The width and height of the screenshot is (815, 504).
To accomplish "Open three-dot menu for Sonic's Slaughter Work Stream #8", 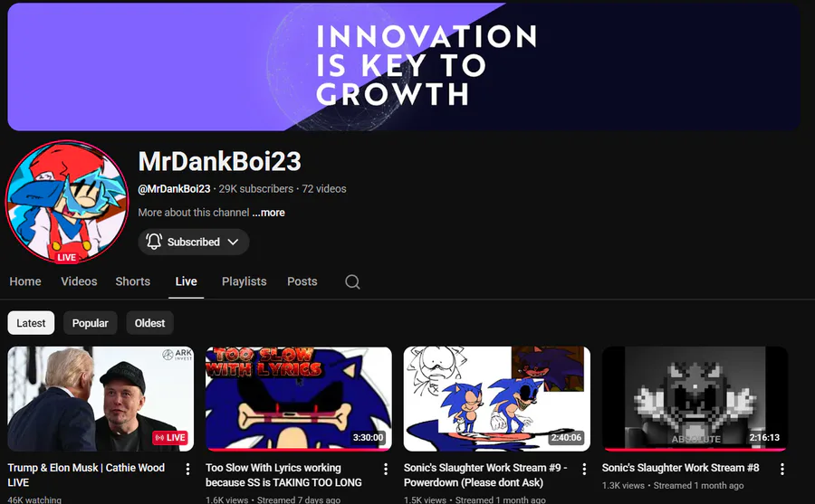I will (782, 470).
